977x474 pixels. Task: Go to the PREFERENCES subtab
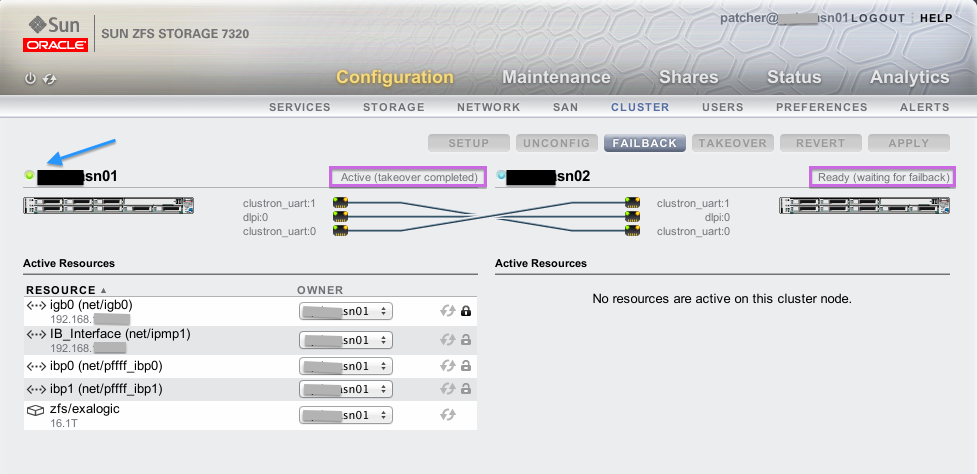pyautogui.click(x=822, y=107)
